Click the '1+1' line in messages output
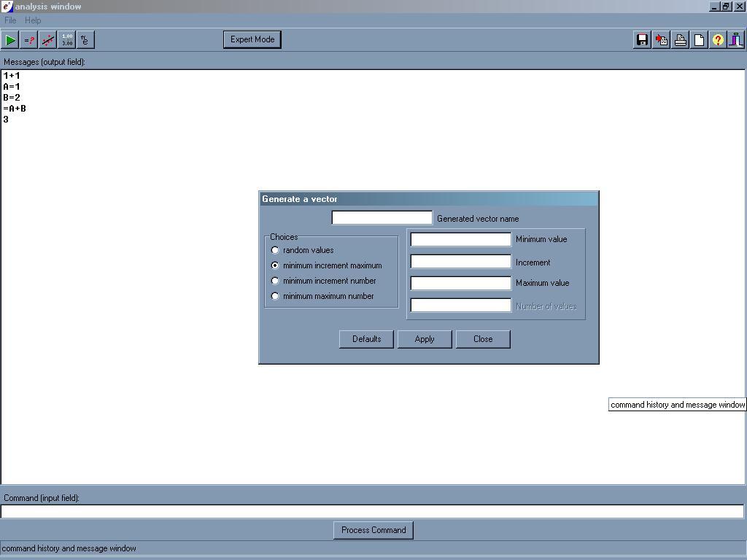The width and height of the screenshot is (747, 560). point(12,76)
